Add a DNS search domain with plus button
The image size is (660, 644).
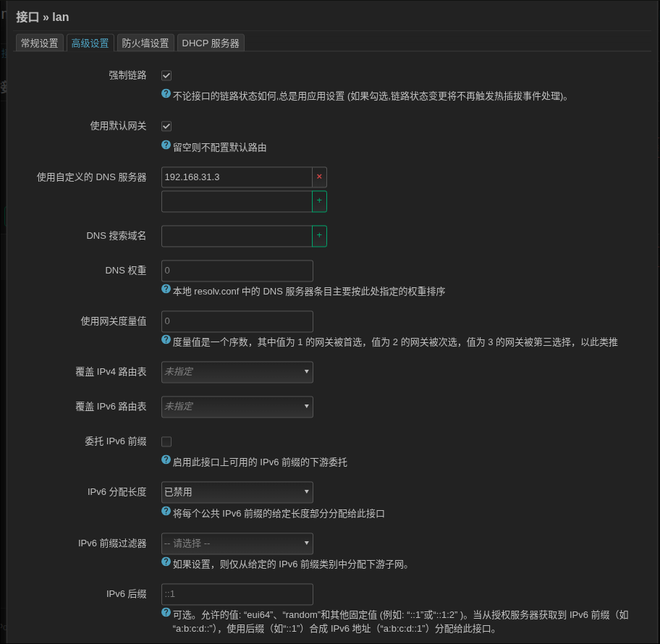coord(319,236)
